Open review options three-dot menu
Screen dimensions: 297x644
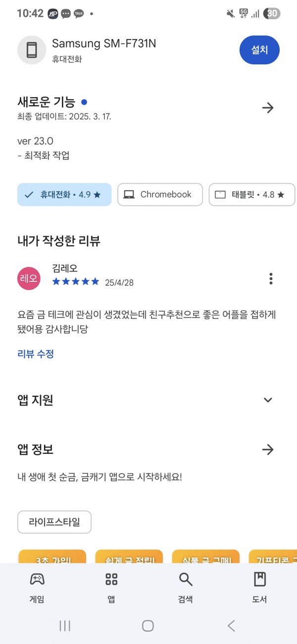coord(271,278)
